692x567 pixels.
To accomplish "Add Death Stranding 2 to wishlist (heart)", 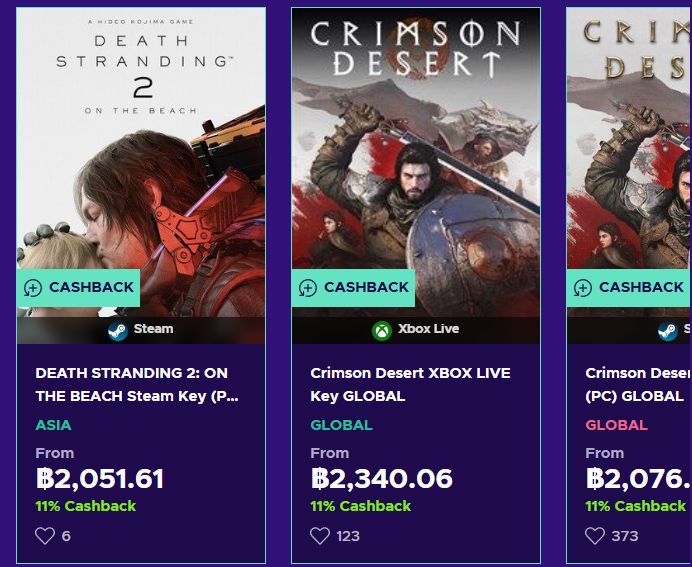I will pos(45,536).
